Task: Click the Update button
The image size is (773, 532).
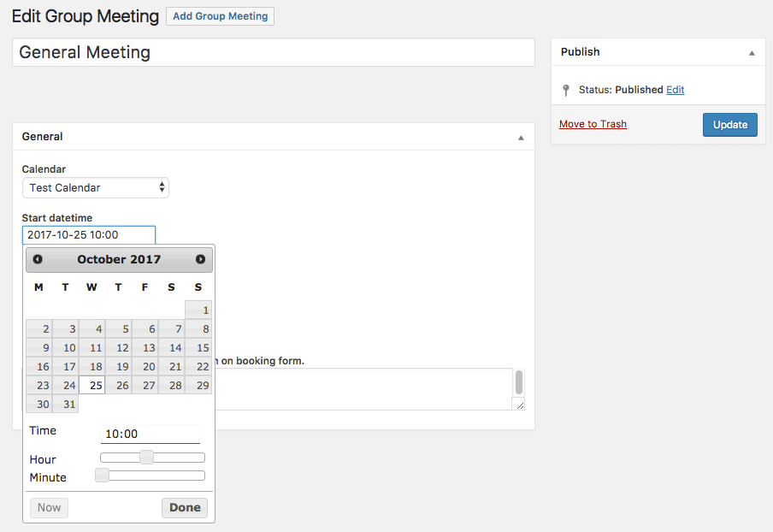Action: point(729,125)
